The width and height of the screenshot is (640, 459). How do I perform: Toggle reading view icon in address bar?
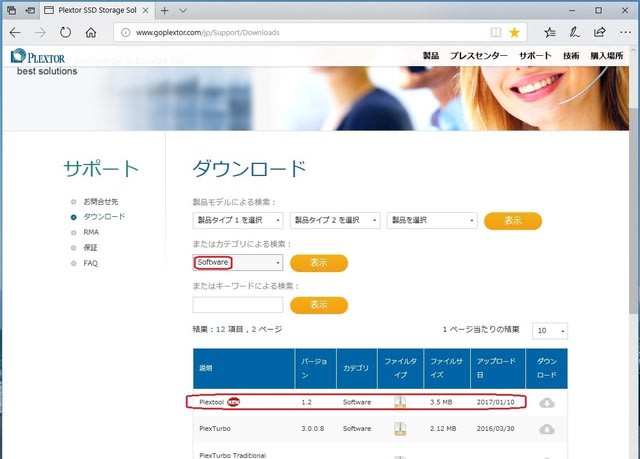[496, 33]
